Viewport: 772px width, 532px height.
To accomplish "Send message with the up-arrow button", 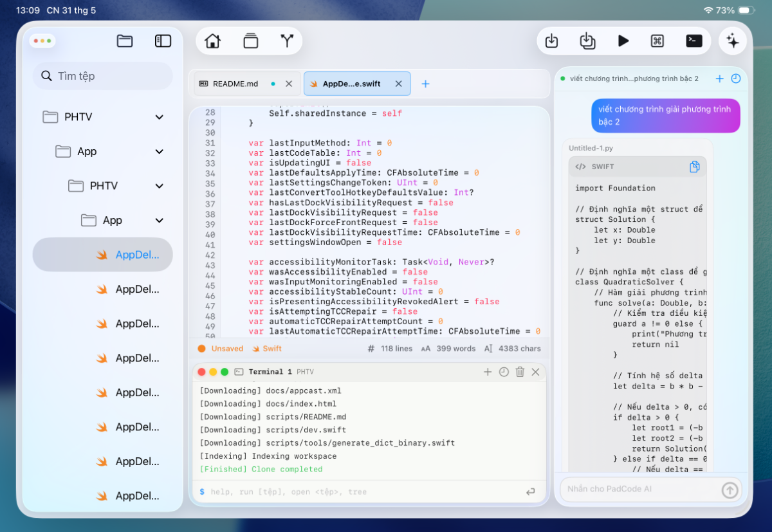I will [x=730, y=490].
